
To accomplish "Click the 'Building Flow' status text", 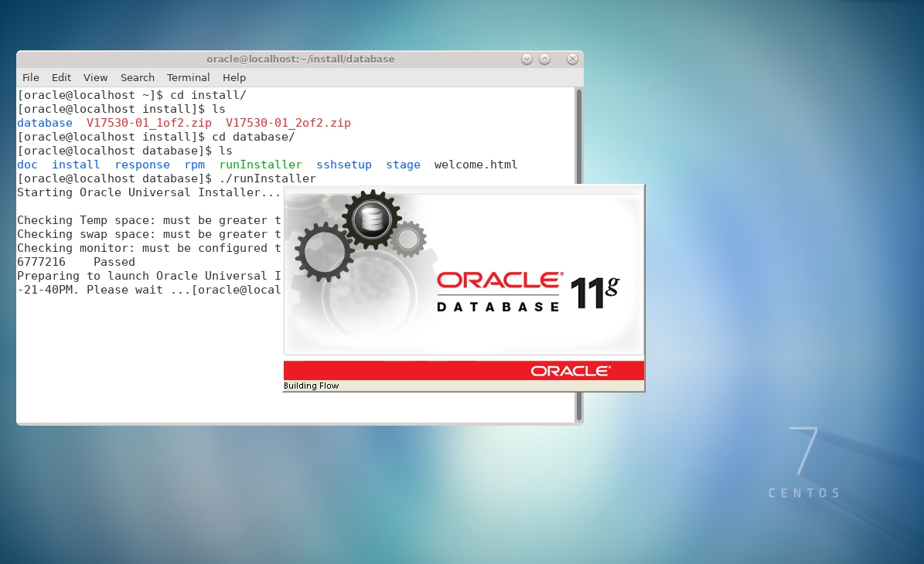I will 311,386.
